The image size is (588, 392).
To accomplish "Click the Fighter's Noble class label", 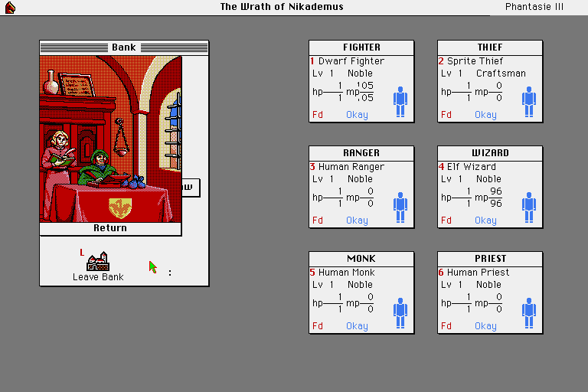I will pos(360,73).
